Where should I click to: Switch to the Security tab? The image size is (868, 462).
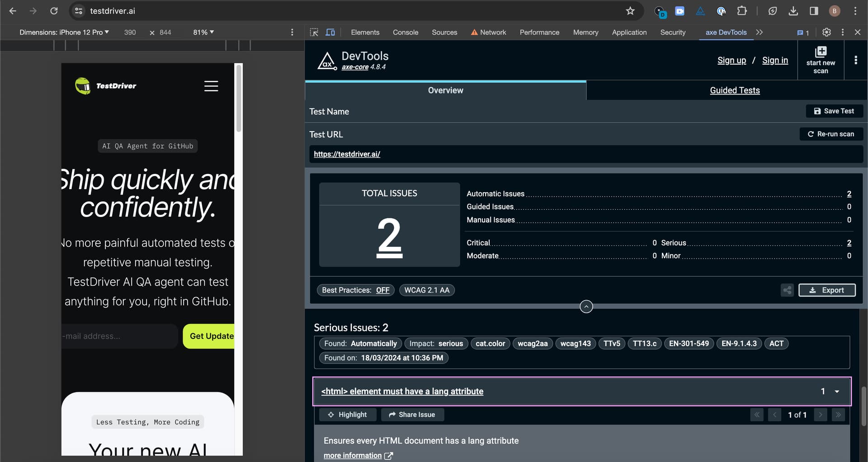673,32
